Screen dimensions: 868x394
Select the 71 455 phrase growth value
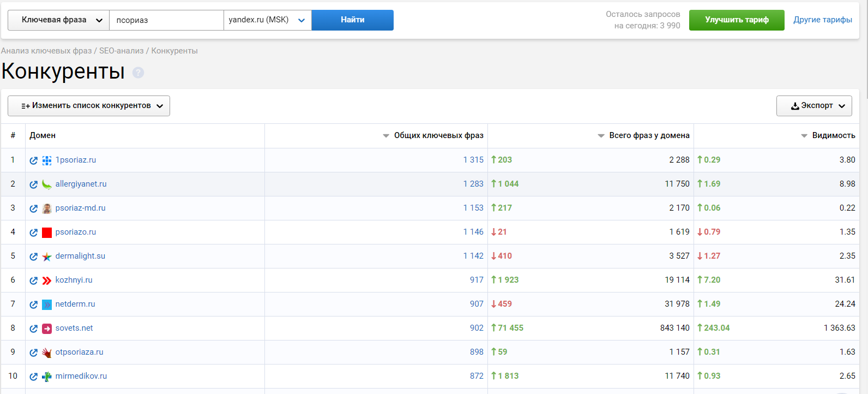pos(510,328)
